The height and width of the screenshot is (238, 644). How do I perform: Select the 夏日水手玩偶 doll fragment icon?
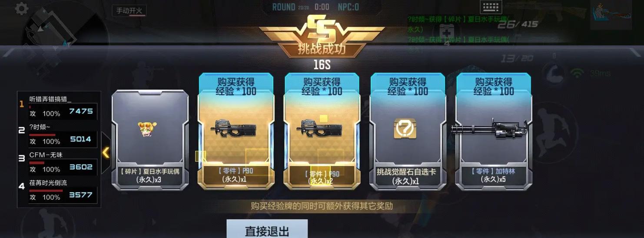click(147, 129)
